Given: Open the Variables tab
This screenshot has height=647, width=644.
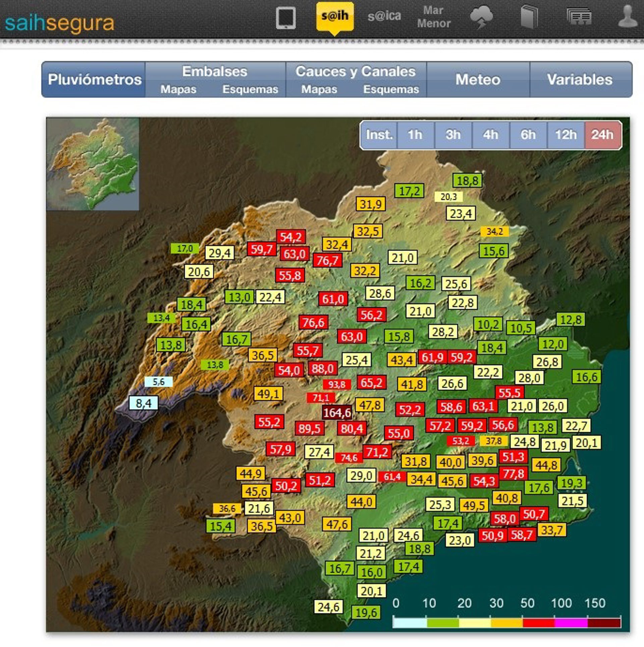Looking at the screenshot, I should (x=580, y=80).
